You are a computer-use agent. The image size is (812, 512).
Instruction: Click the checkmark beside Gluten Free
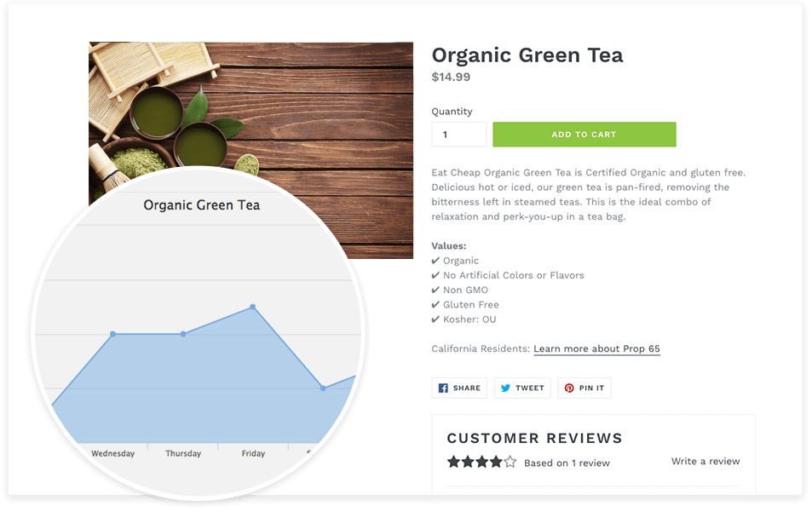435,305
